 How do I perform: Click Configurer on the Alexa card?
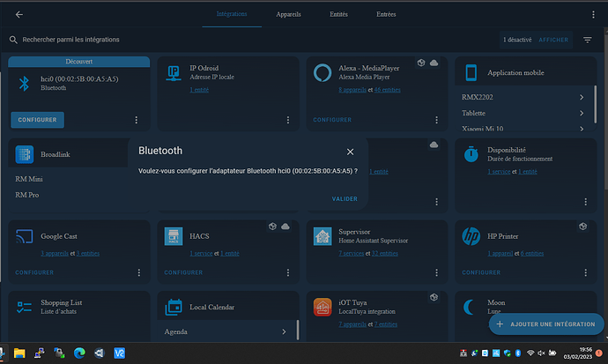click(x=332, y=120)
